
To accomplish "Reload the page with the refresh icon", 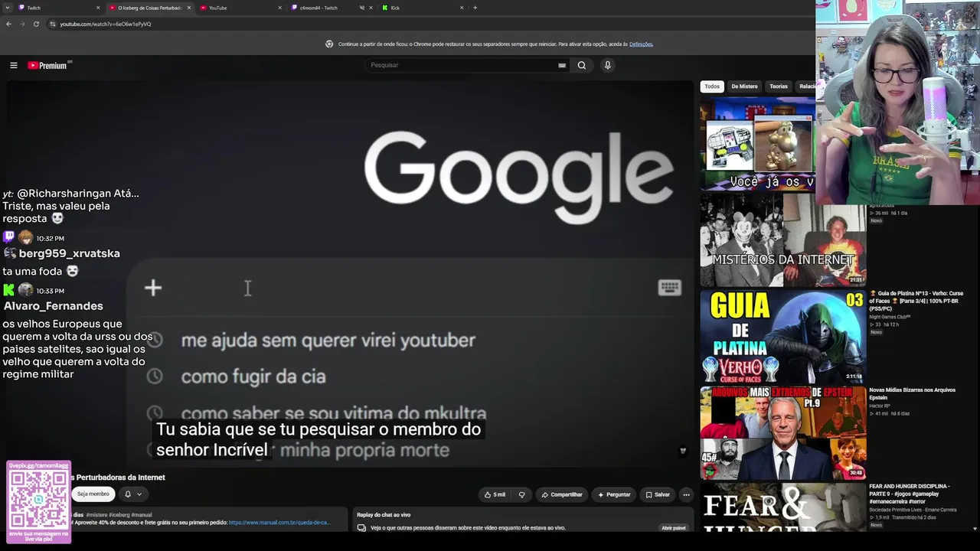I will [x=36, y=24].
